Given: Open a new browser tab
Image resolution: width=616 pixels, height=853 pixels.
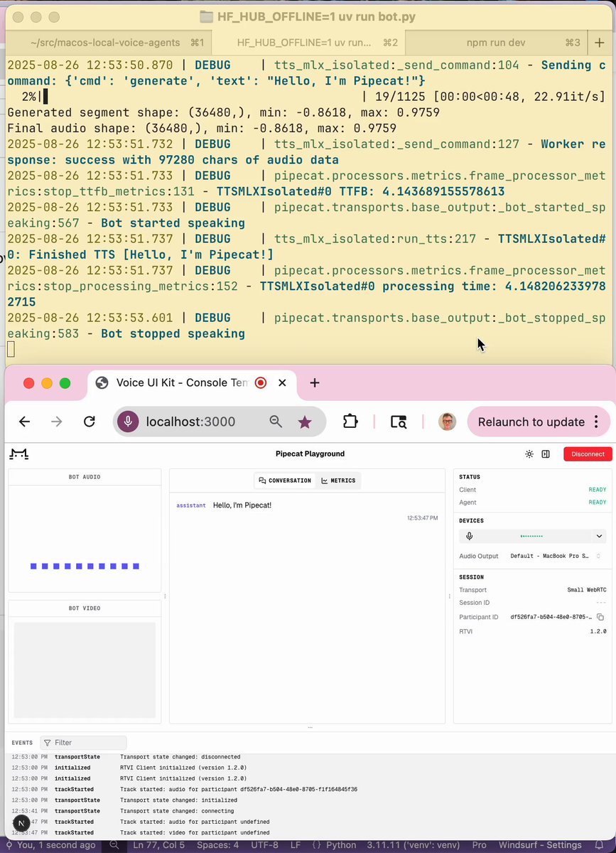Looking at the screenshot, I should click(315, 383).
